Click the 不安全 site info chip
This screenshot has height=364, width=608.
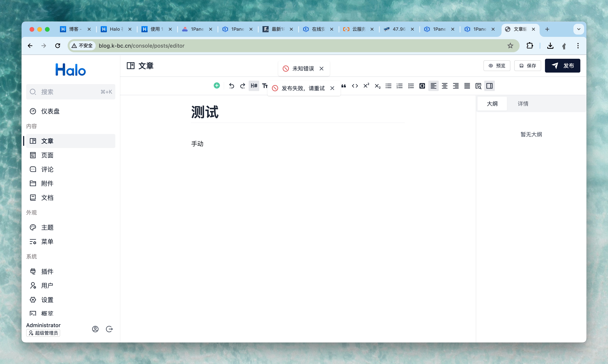click(82, 46)
